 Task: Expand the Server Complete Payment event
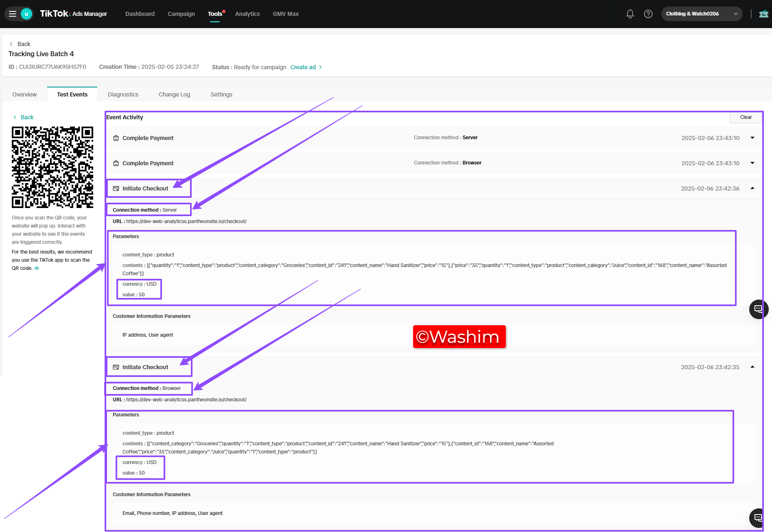pos(752,138)
